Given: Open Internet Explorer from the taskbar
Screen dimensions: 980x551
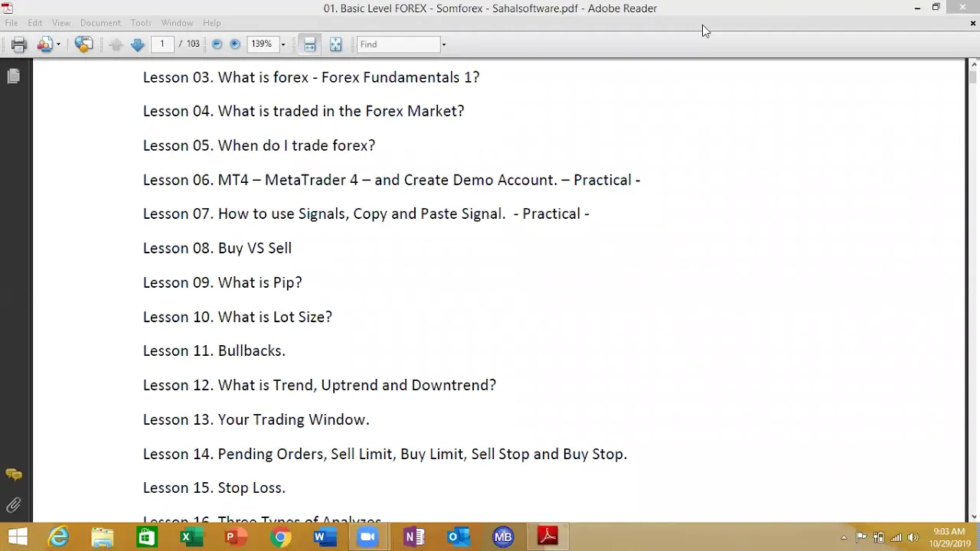Looking at the screenshot, I should pos(59,537).
